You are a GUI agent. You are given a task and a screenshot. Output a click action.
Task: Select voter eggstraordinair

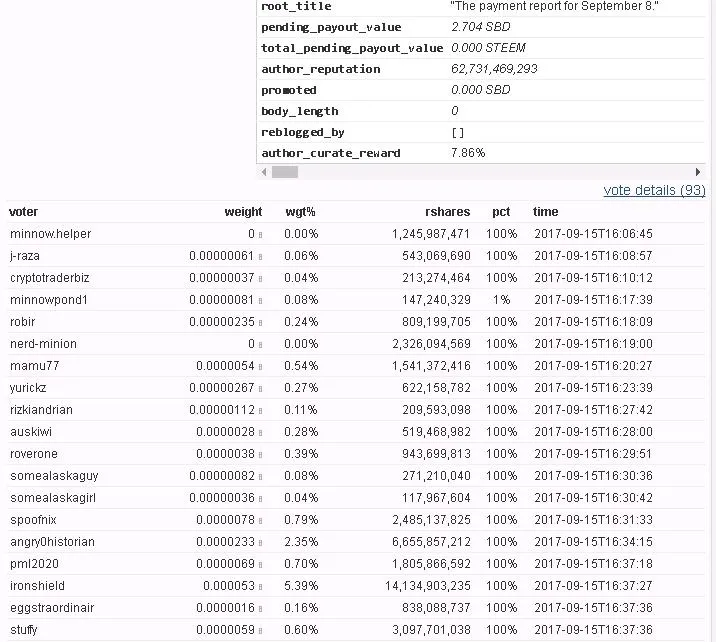pos(52,608)
